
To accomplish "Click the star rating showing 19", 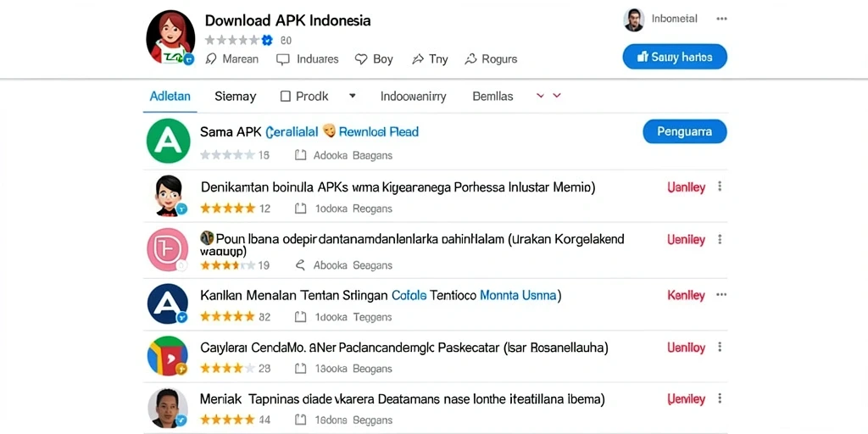I will [x=227, y=265].
